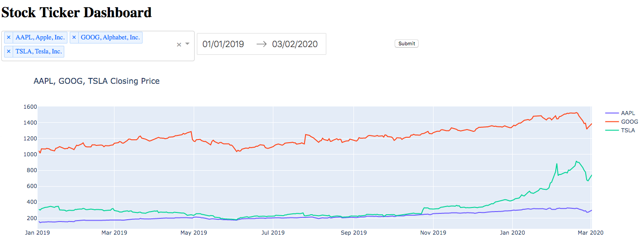
Task: Click the 800 y-axis label
Action: (31, 170)
